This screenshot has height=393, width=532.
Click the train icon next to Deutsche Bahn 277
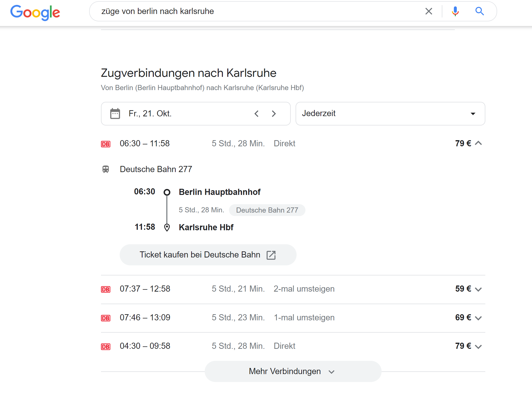point(106,169)
